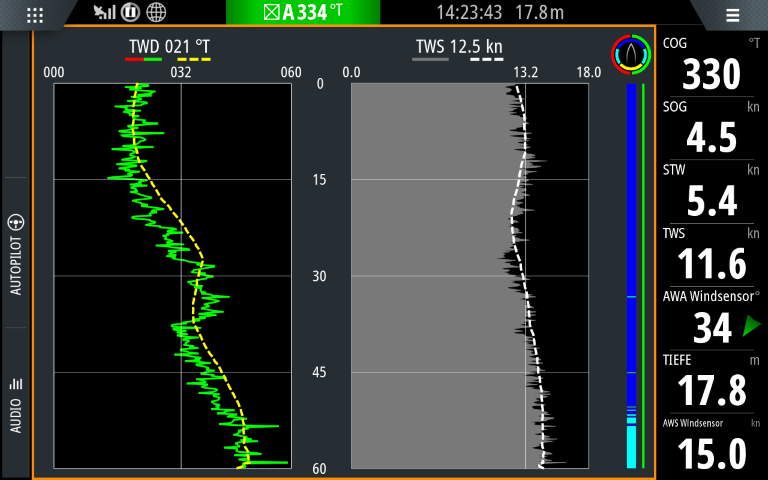Open the hamburger menu in top-right corner

732,14
